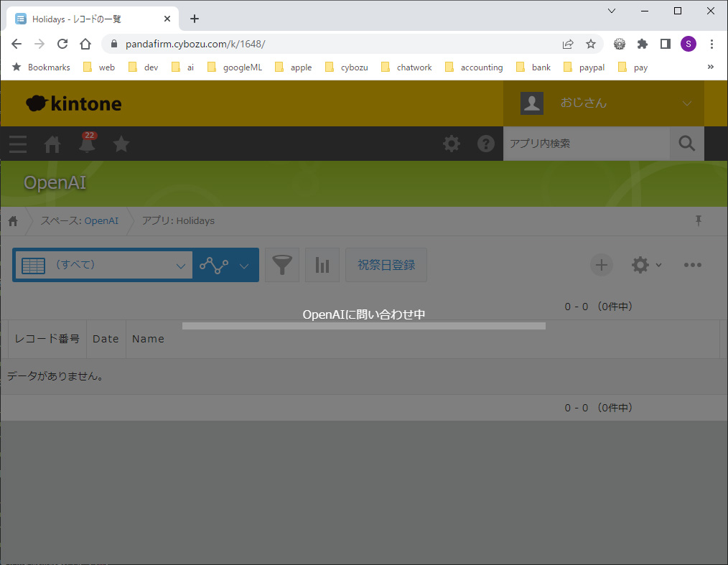The height and width of the screenshot is (565, 728).
Task: Show more bookmarks with double chevron
Action: coord(710,67)
